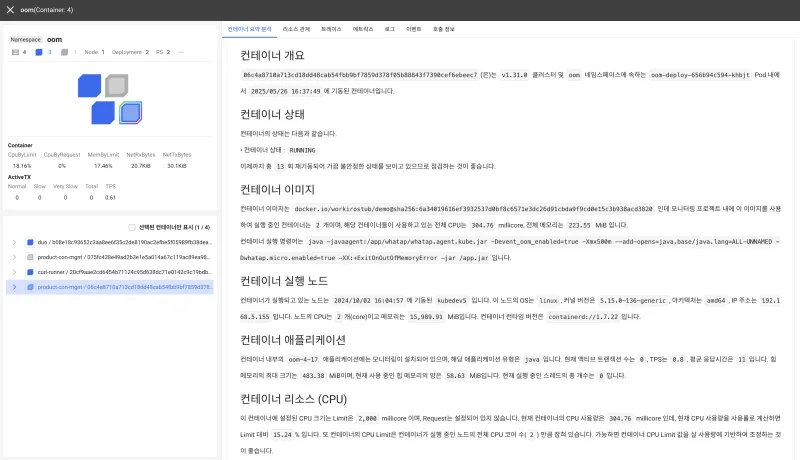Expand the gray product-con-mgmt 075fc row
Viewport: 800px width, 460px height.
pyautogui.click(x=14, y=257)
